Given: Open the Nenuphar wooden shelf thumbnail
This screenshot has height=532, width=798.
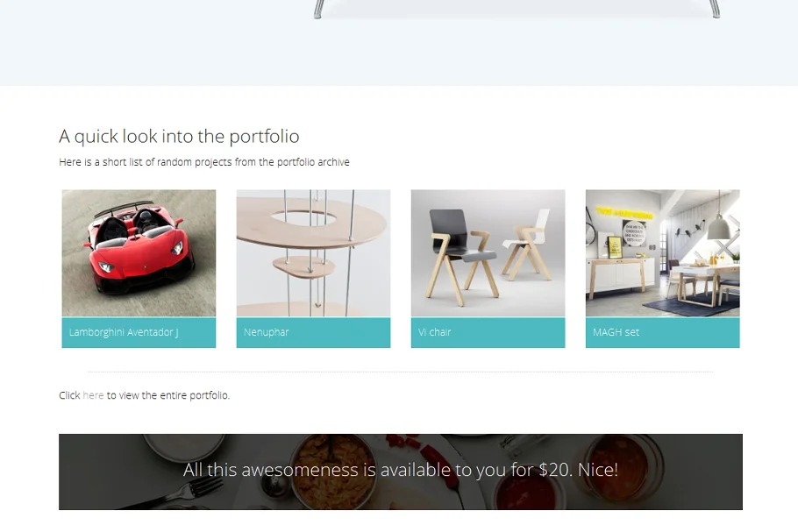Looking at the screenshot, I should 313,252.
